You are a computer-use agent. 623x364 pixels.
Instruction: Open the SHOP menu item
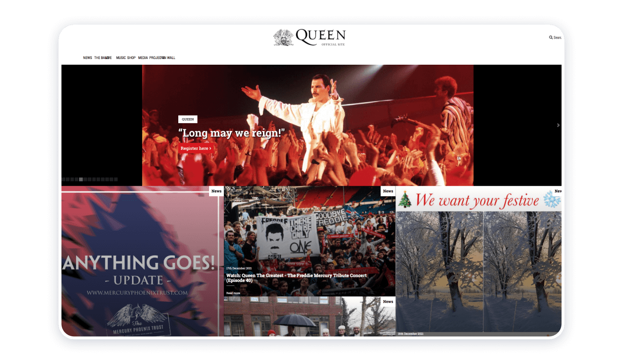pyautogui.click(x=131, y=58)
